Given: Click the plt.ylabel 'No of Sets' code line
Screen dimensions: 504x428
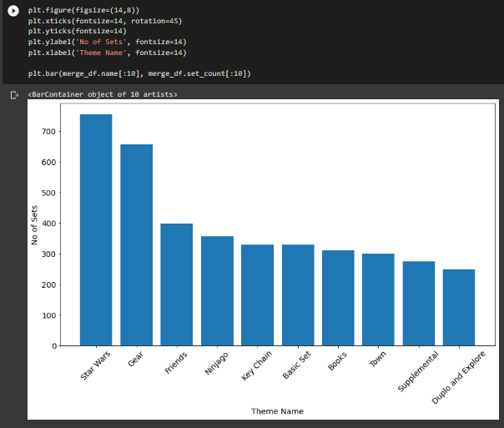Looking at the screenshot, I should tap(107, 42).
